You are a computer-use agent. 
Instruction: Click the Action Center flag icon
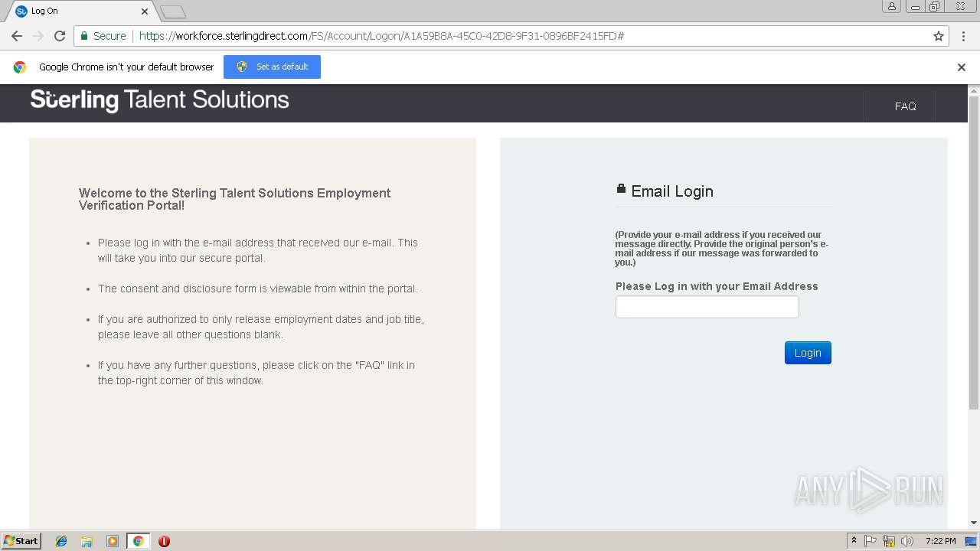(871, 541)
